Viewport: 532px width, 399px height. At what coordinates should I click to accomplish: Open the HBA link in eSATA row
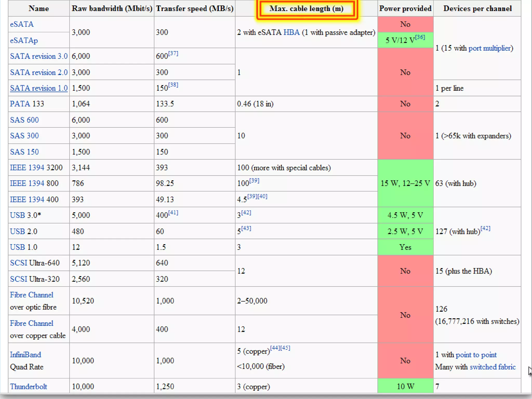291,32
